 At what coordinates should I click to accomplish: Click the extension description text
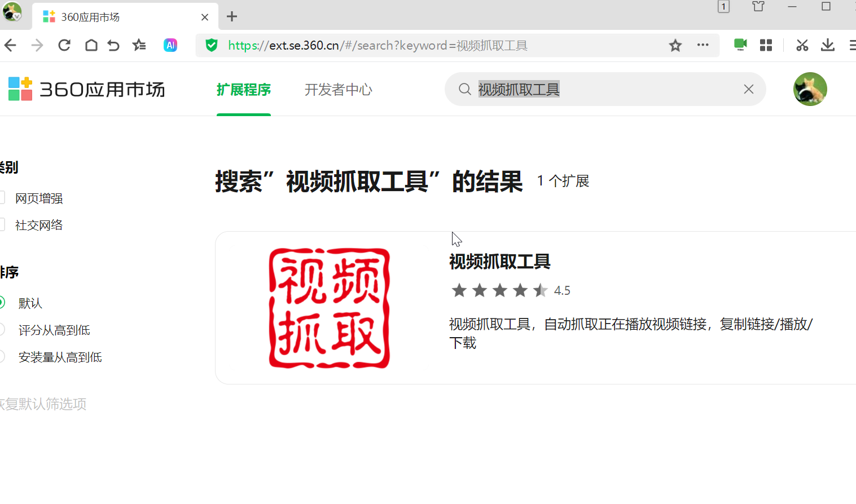631,333
